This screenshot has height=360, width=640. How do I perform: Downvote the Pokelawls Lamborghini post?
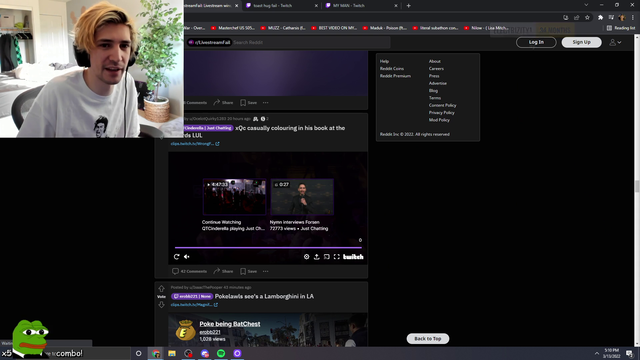(161, 304)
